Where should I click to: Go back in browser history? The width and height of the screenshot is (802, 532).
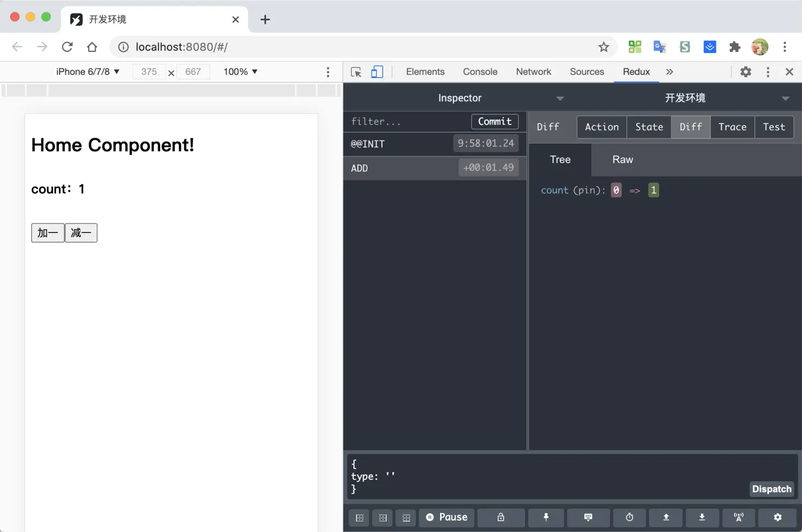point(17,47)
